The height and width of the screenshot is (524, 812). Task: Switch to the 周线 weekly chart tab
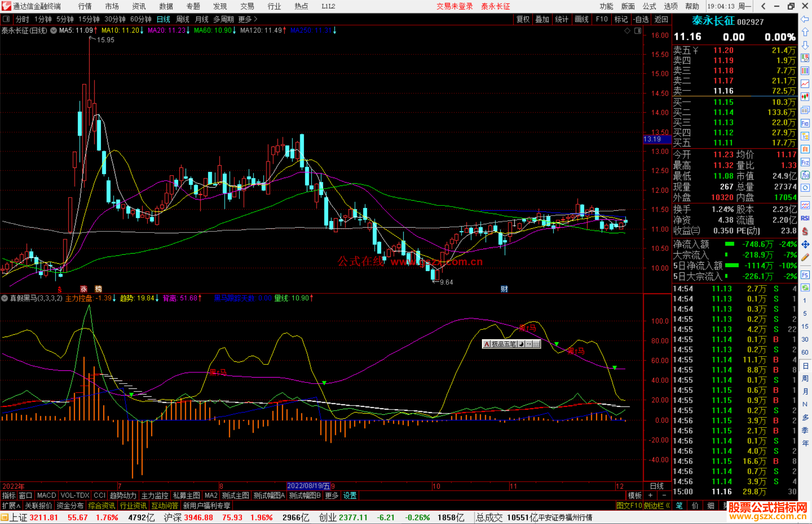(x=183, y=19)
